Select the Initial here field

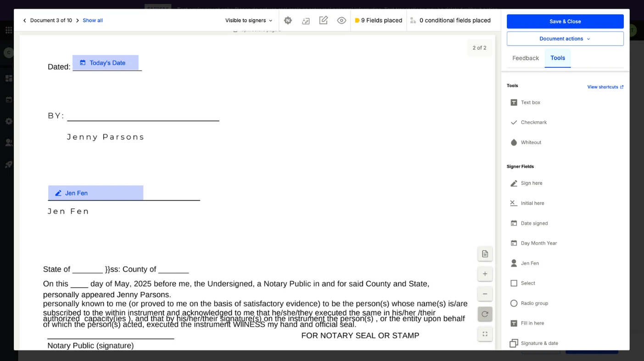pyautogui.click(x=527, y=203)
